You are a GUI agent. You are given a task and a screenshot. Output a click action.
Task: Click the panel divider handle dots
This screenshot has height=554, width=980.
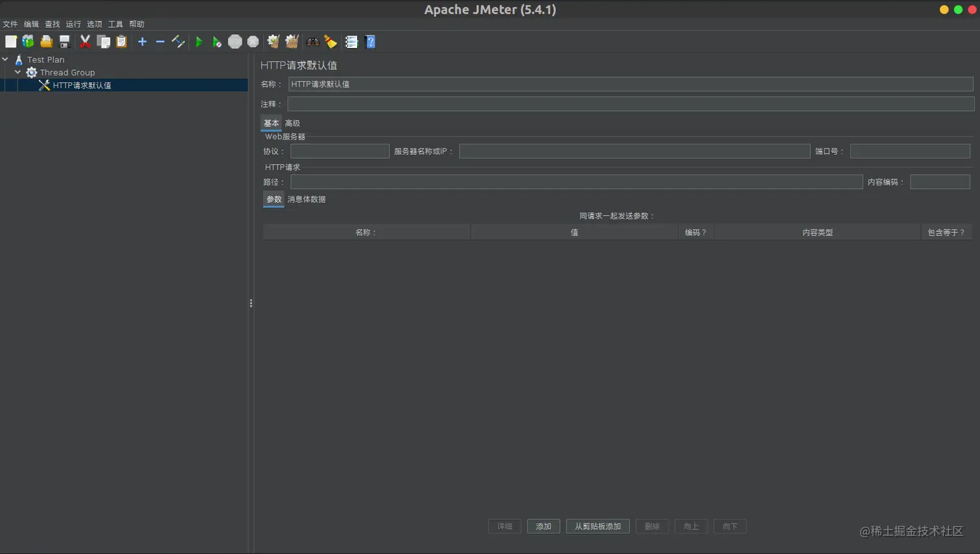[x=251, y=303]
